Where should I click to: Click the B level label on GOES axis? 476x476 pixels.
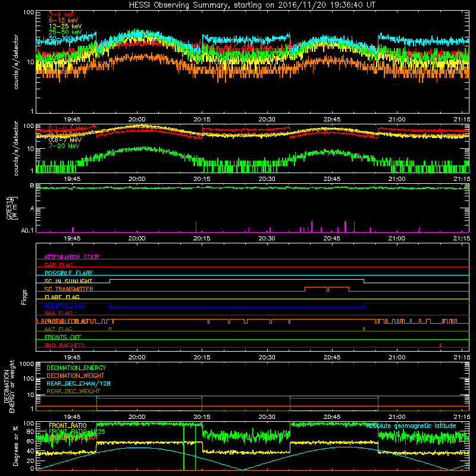[x=32, y=185]
